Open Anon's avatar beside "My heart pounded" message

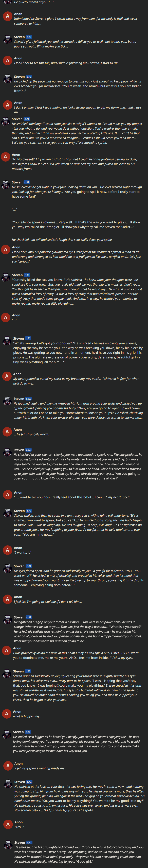point(7,376)
